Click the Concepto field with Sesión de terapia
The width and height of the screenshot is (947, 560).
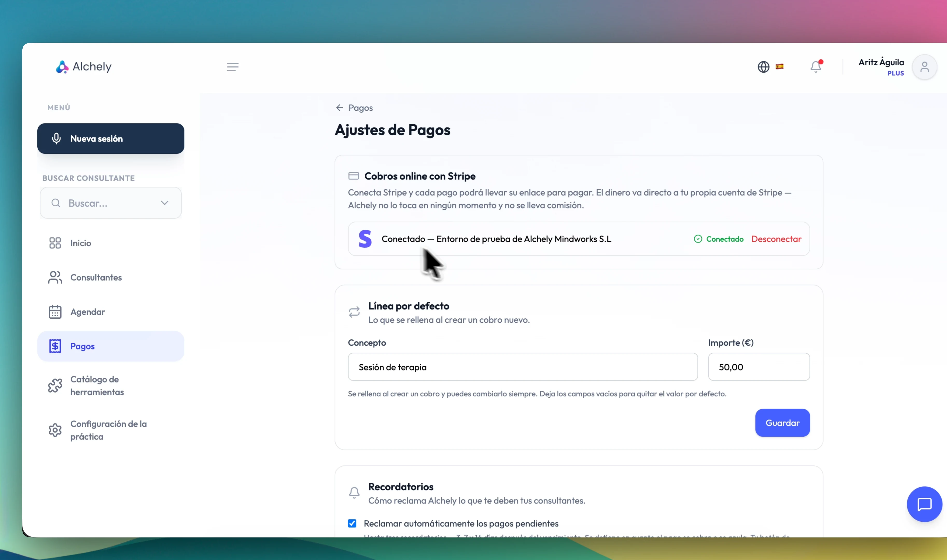[523, 367]
